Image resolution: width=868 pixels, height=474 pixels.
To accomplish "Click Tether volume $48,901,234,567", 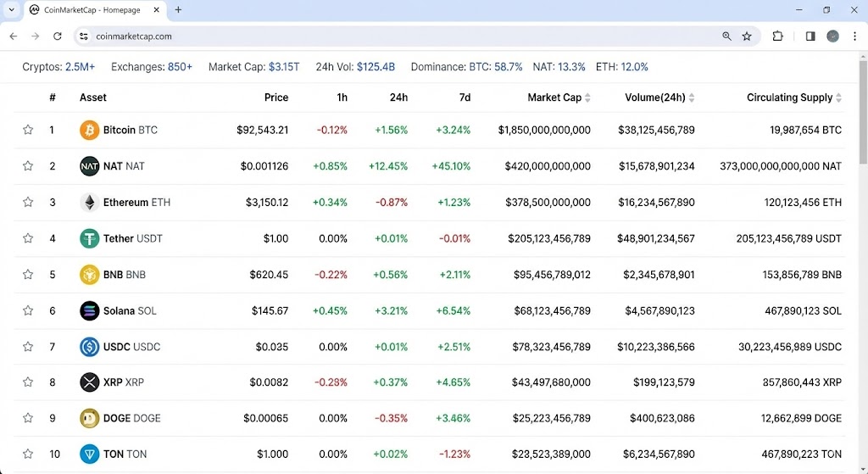I will [x=656, y=238].
